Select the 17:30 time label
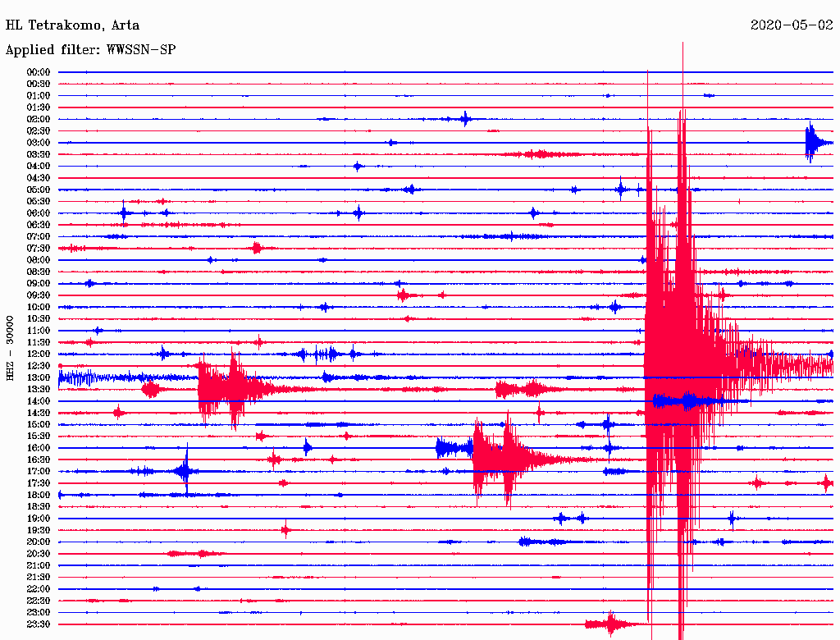 pos(38,483)
